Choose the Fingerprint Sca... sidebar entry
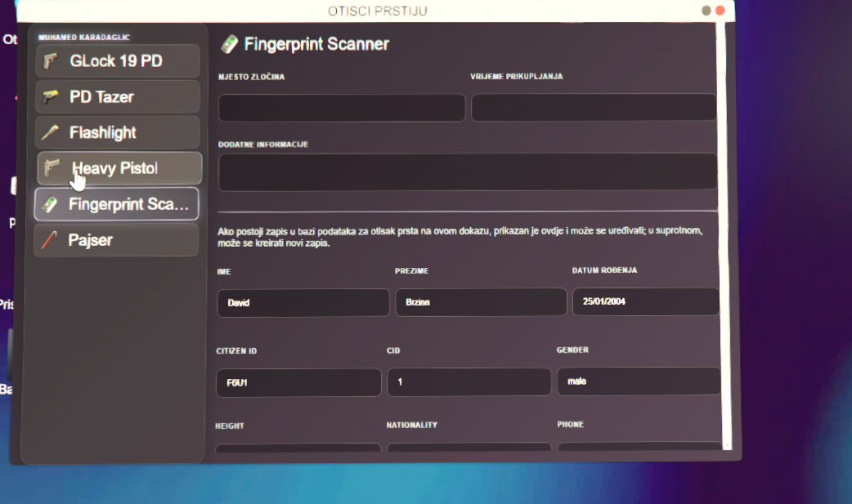The height and width of the screenshot is (504, 852). coord(116,203)
